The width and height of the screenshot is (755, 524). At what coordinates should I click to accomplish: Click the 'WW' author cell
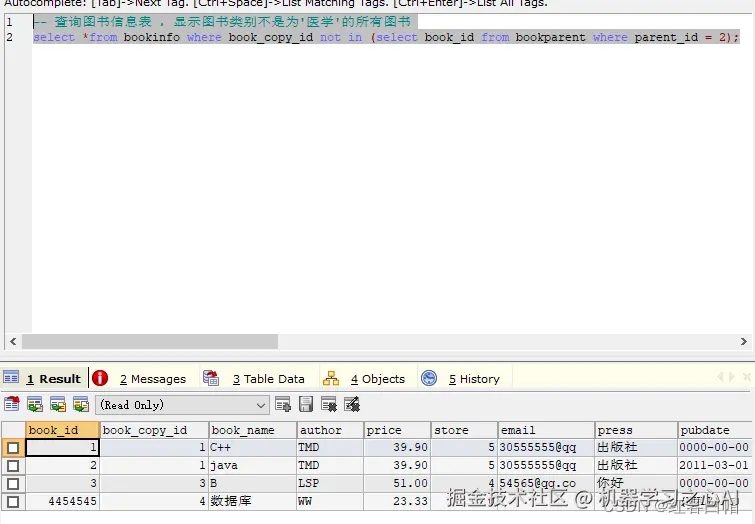330,501
